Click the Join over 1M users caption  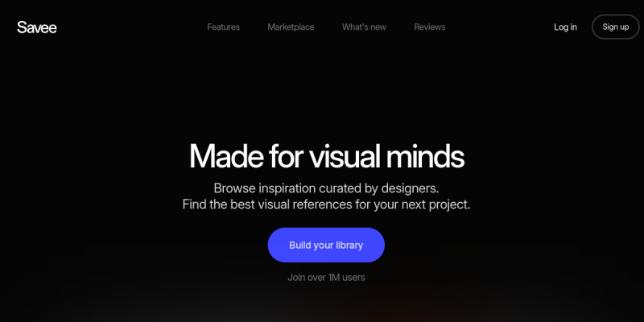(326, 277)
